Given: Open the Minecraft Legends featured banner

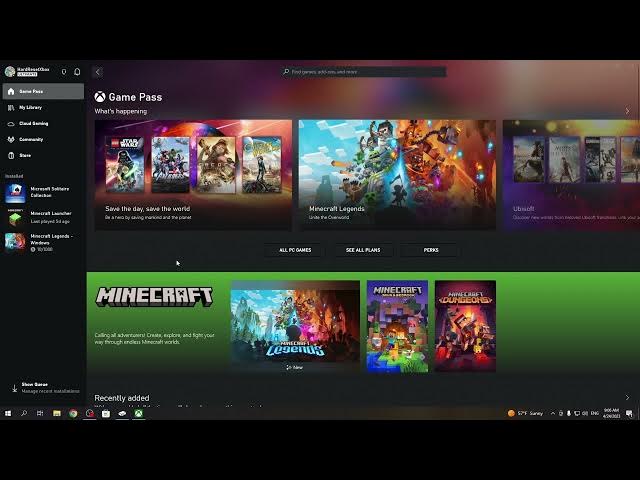Looking at the screenshot, I should coord(397,175).
